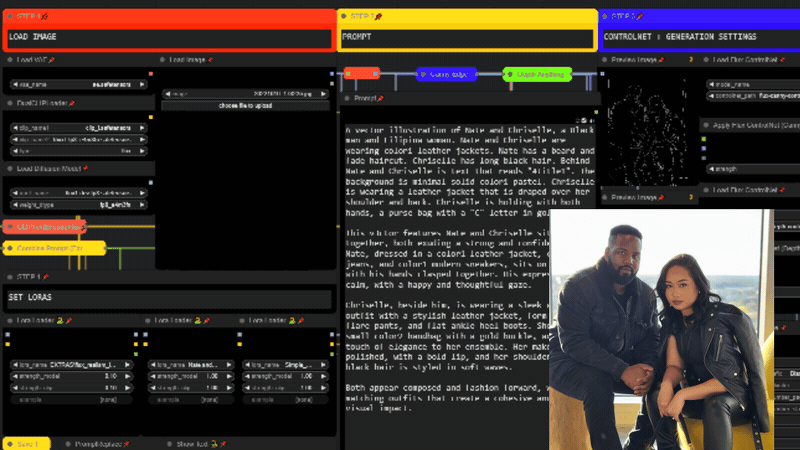
Task: Click the choose file to upload button
Action: point(247,105)
